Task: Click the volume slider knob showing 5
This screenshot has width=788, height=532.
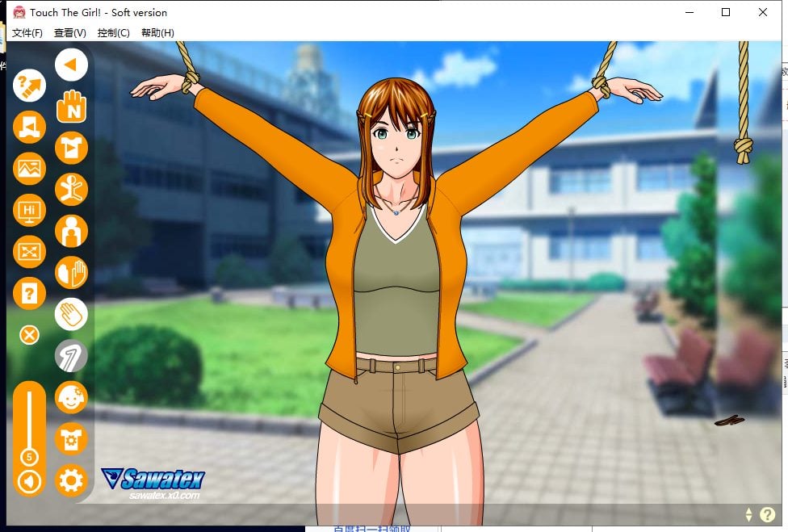Action: click(x=30, y=457)
